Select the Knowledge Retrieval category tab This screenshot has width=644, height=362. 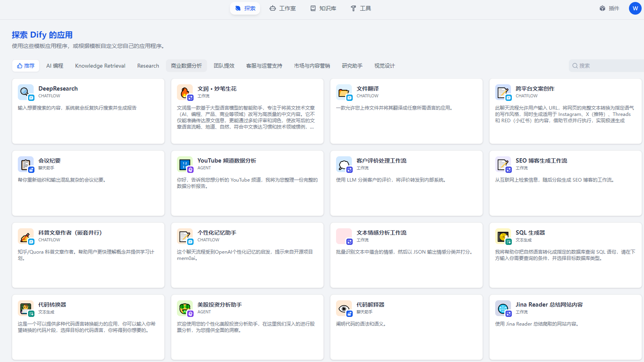tap(100, 66)
